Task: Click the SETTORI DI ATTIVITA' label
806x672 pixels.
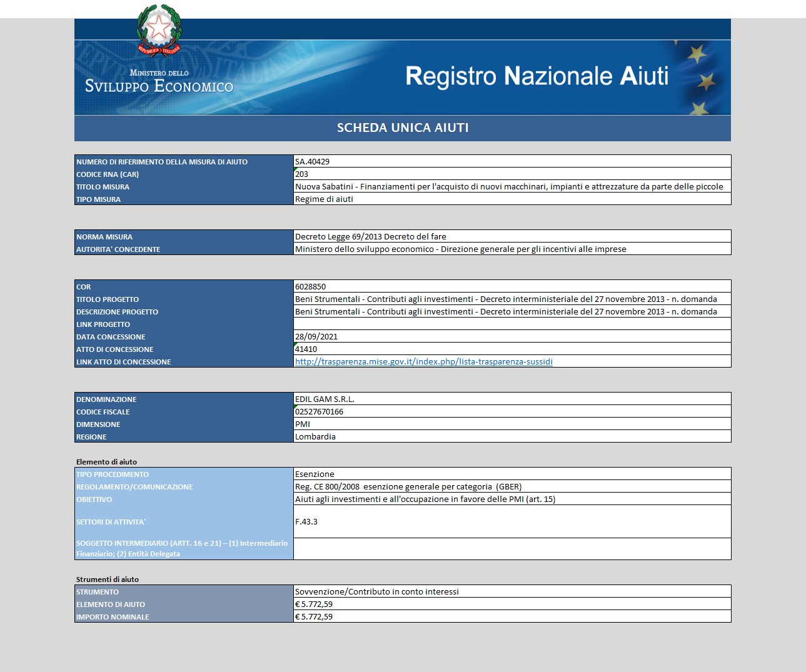Action: click(x=111, y=522)
